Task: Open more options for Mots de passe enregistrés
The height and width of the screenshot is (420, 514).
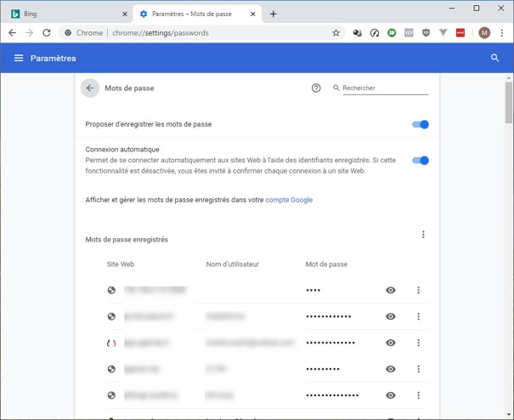Action: 423,235
